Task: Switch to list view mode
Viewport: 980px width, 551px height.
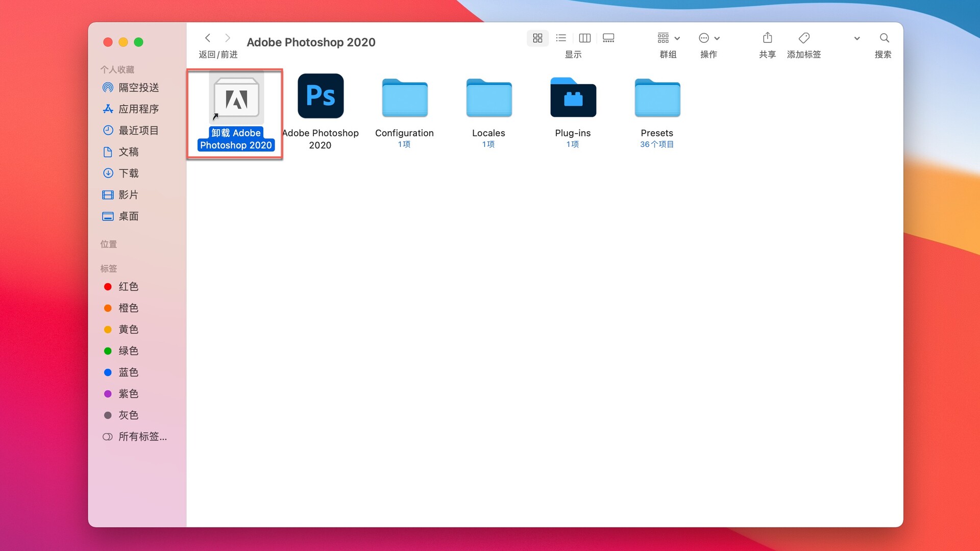Action: [x=561, y=38]
